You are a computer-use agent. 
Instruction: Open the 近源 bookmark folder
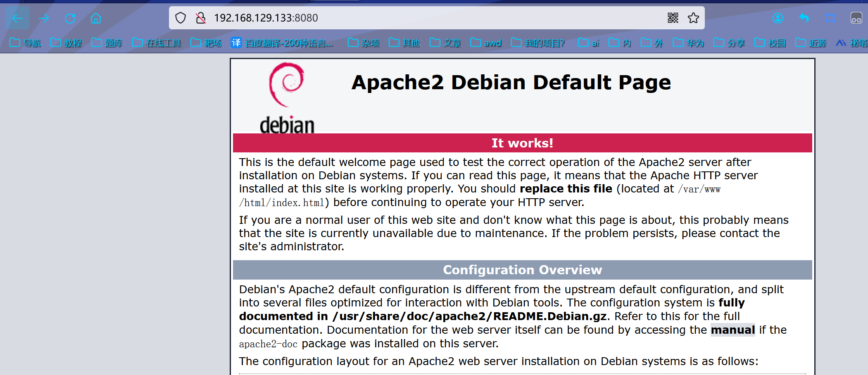(x=811, y=43)
